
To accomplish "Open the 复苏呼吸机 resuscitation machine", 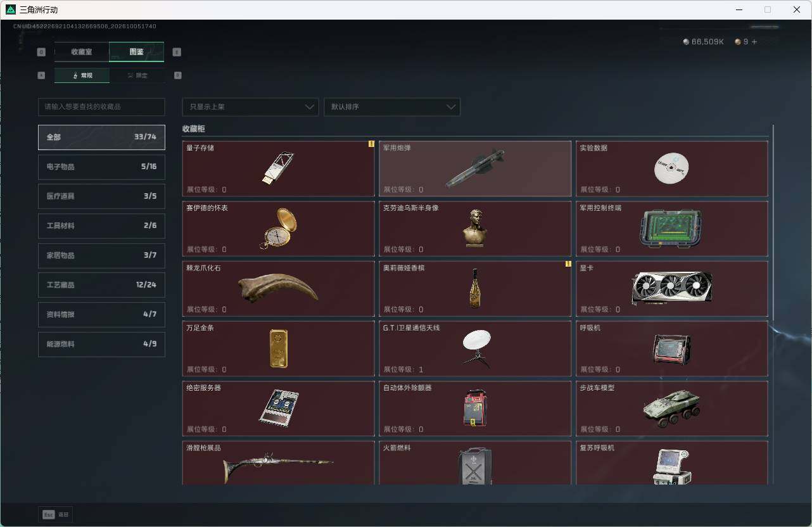I will (x=672, y=463).
